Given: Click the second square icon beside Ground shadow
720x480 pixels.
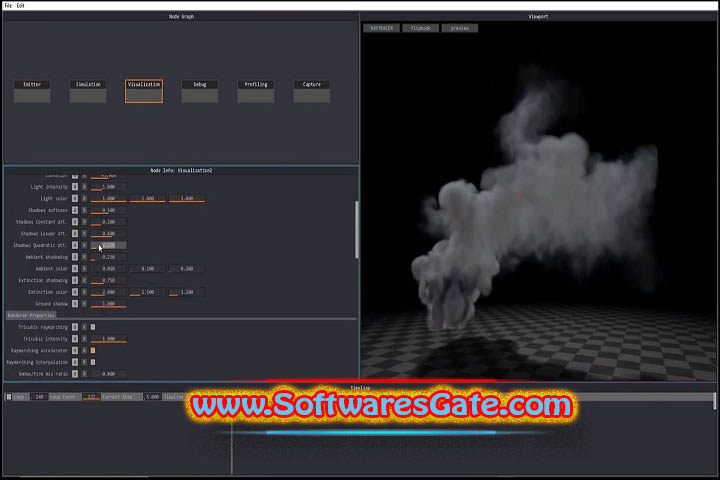Looking at the screenshot, I should (84, 304).
